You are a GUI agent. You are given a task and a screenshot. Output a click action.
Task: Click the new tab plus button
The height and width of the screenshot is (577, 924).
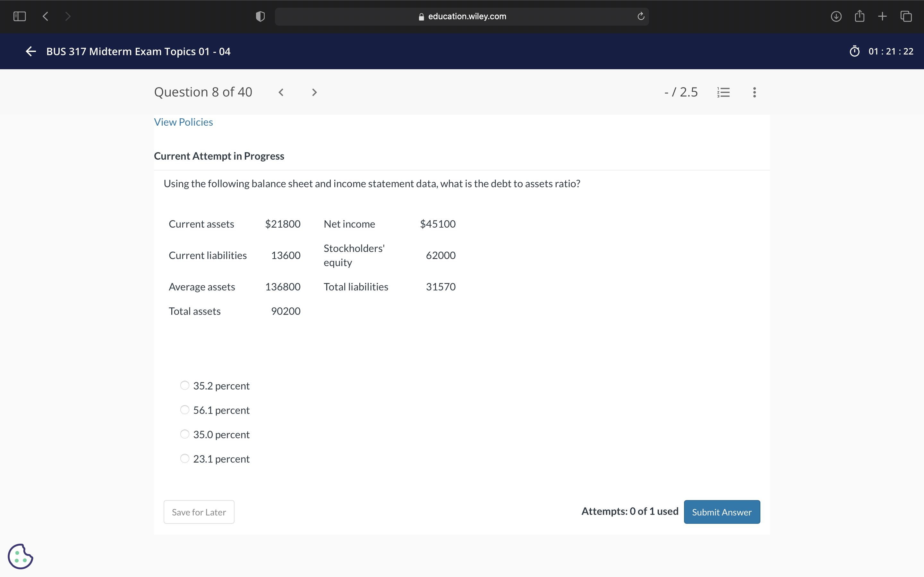click(882, 16)
